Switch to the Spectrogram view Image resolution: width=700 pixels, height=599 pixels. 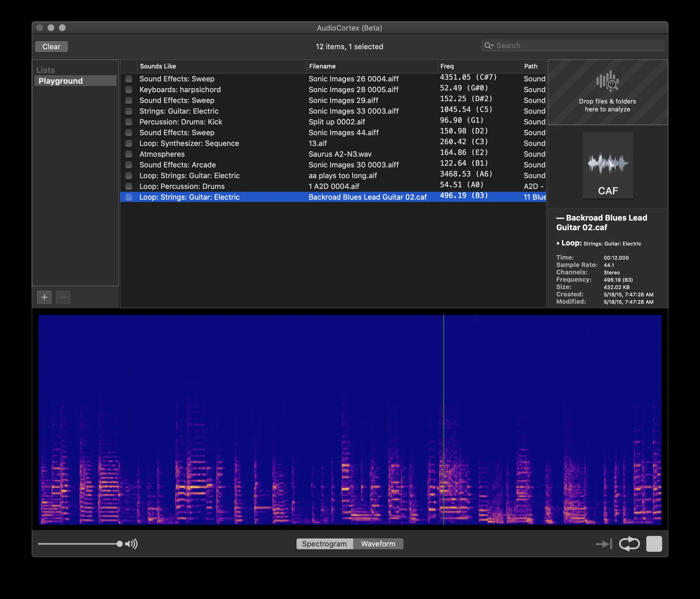[x=324, y=544]
